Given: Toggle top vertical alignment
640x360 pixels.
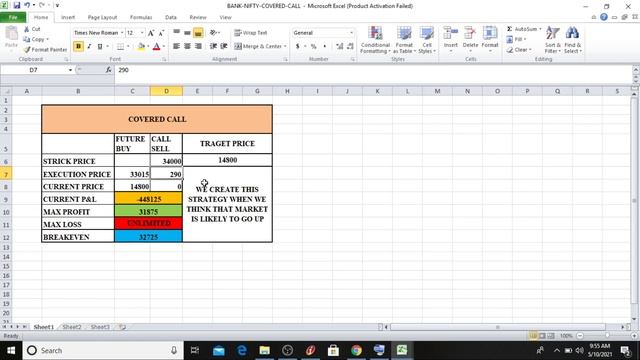Looking at the screenshot, I should coord(176,33).
